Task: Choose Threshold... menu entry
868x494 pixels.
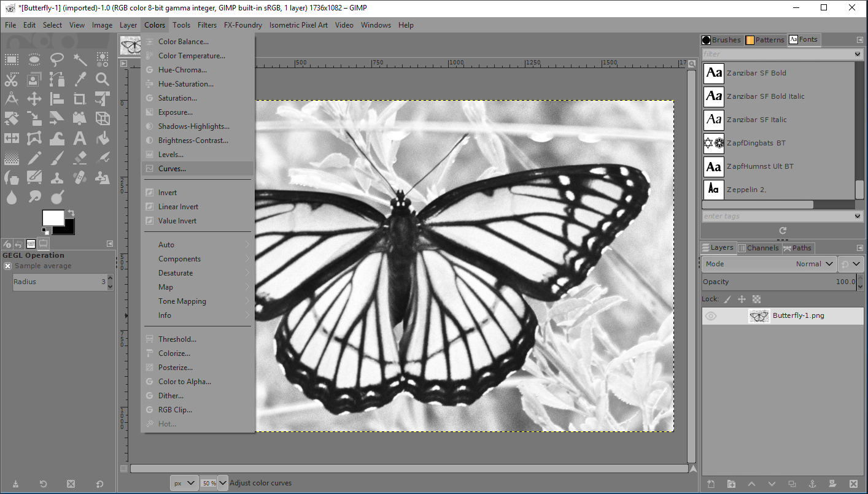Action: click(x=198, y=339)
